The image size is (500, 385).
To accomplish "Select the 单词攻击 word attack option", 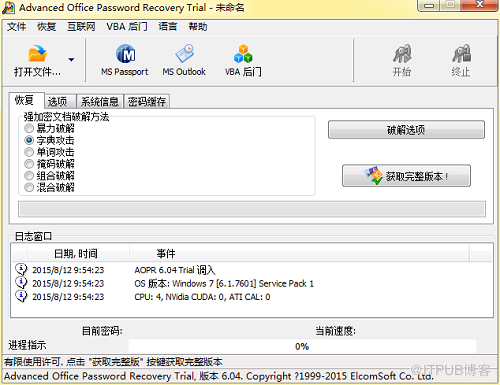I will pyautogui.click(x=29, y=152).
